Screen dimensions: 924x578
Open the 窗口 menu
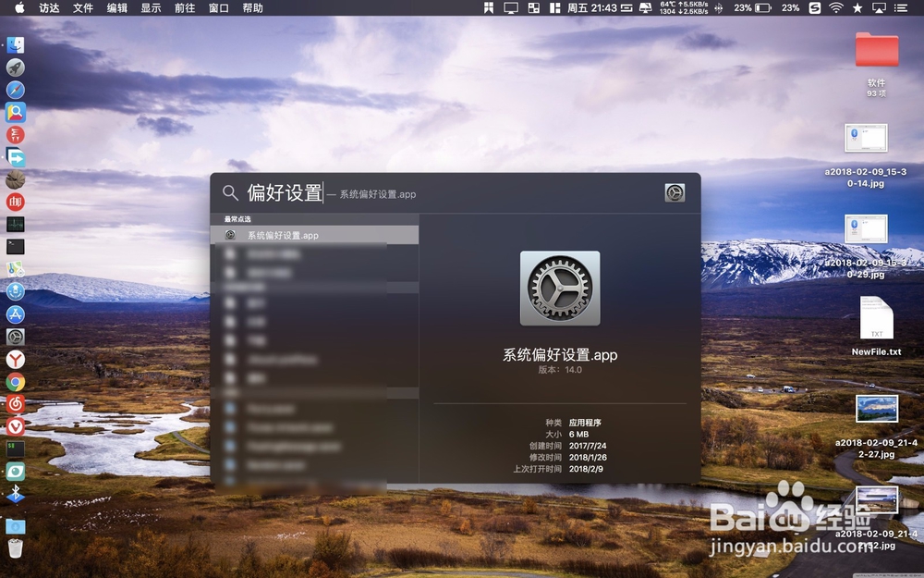[219, 7]
